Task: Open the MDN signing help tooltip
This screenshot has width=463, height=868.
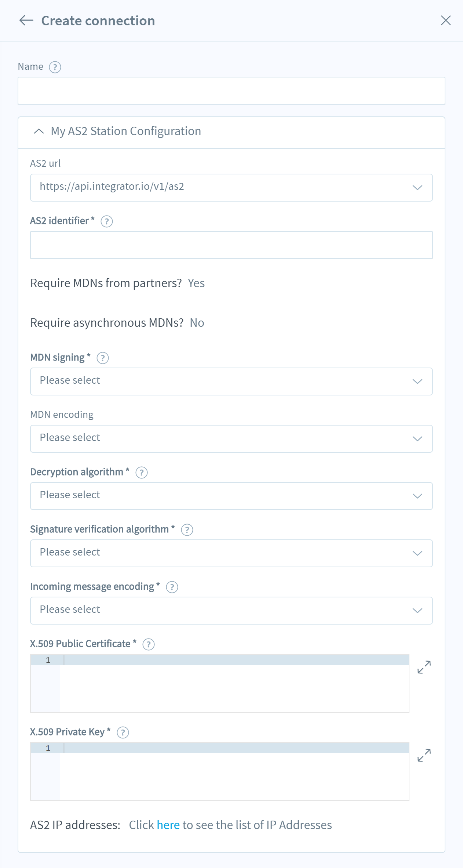Action: [103, 358]
